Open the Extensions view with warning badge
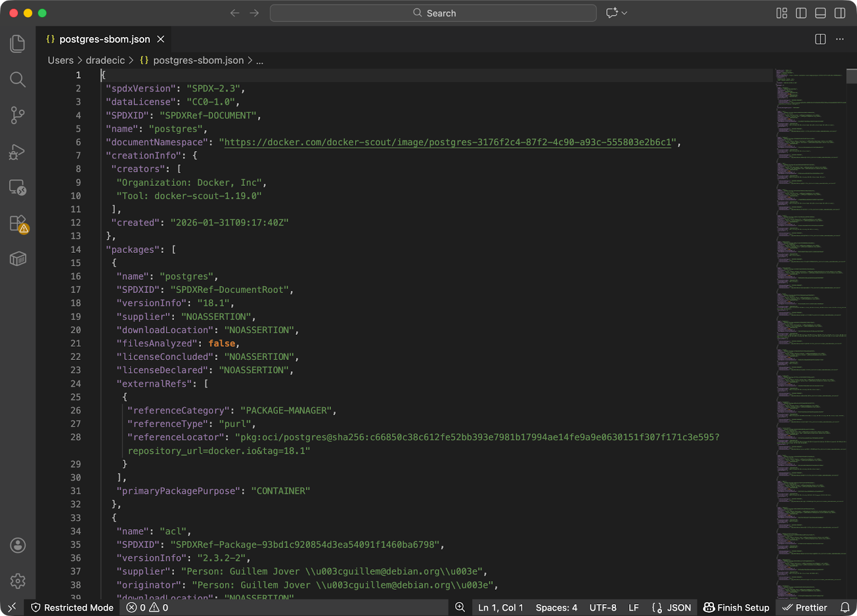 18,223
